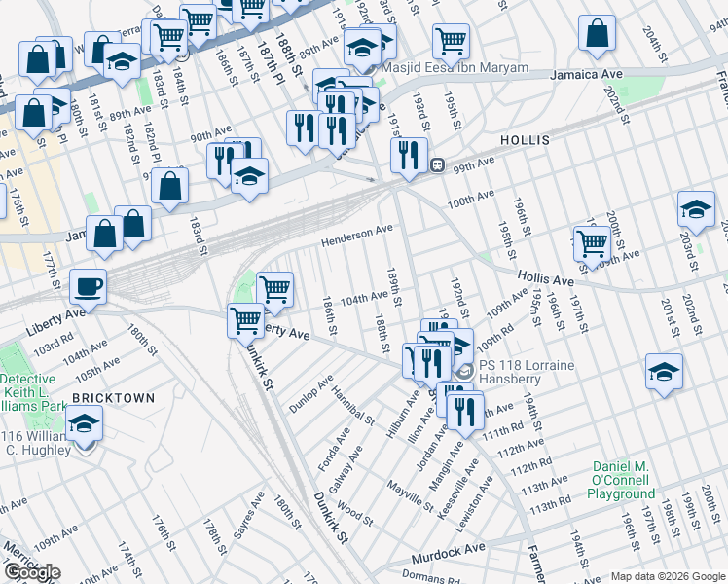Image resolution: width=728 pixels, height=584 pixels.
Task: Click the Google logo link
Action: (x=32, y=573)
